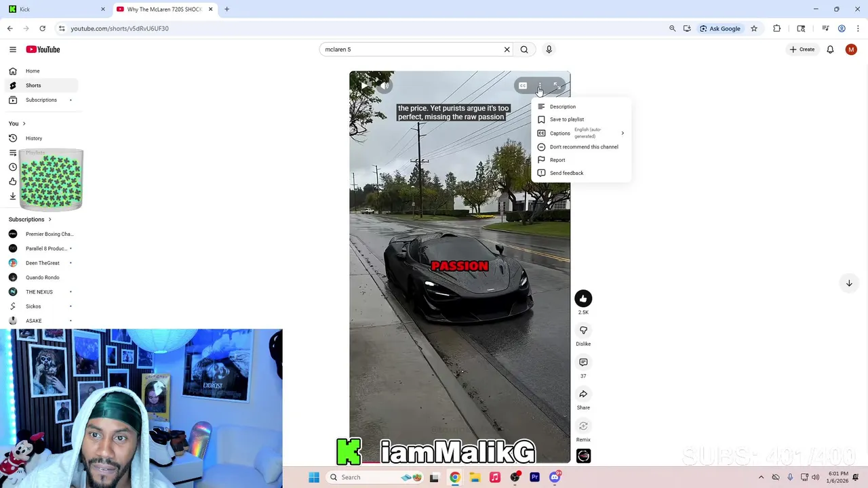Image resolution: width=868 pixels, height=488 pixels.
Task: Open Chrome three-dot menu
Action: click(858, 28)
